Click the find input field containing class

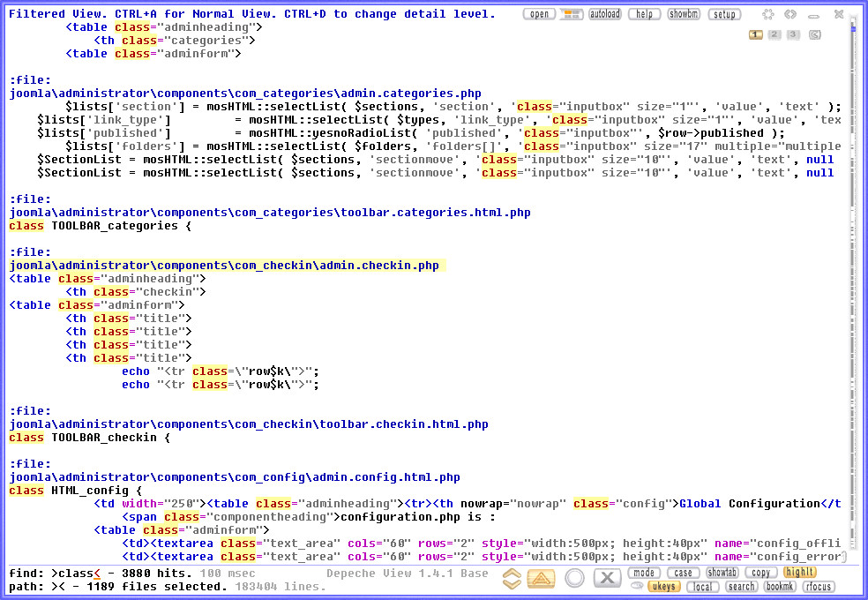[75, 574]
